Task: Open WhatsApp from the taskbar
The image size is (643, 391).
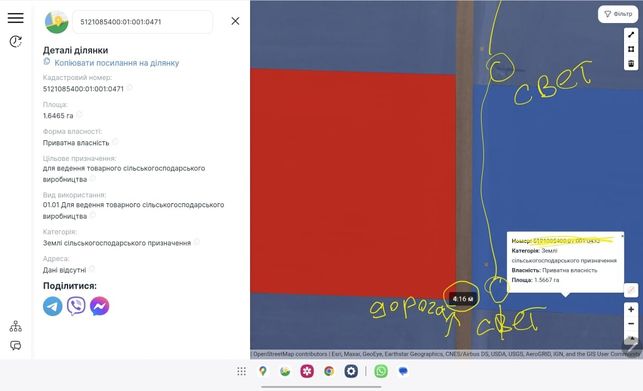Action: coord(381,371)
